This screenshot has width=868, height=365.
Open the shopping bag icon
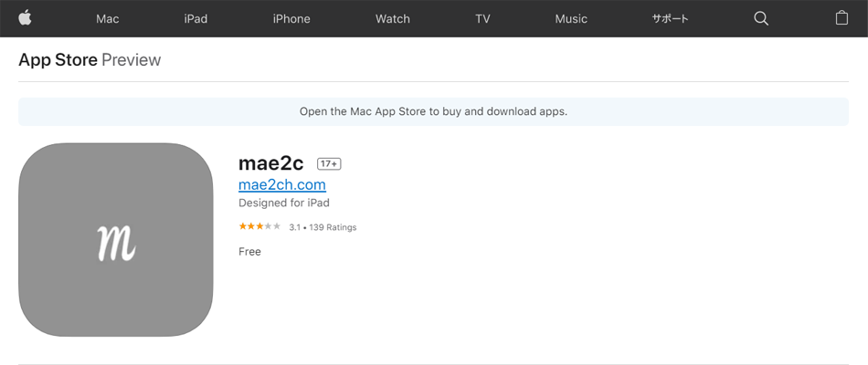coord(842,17)
